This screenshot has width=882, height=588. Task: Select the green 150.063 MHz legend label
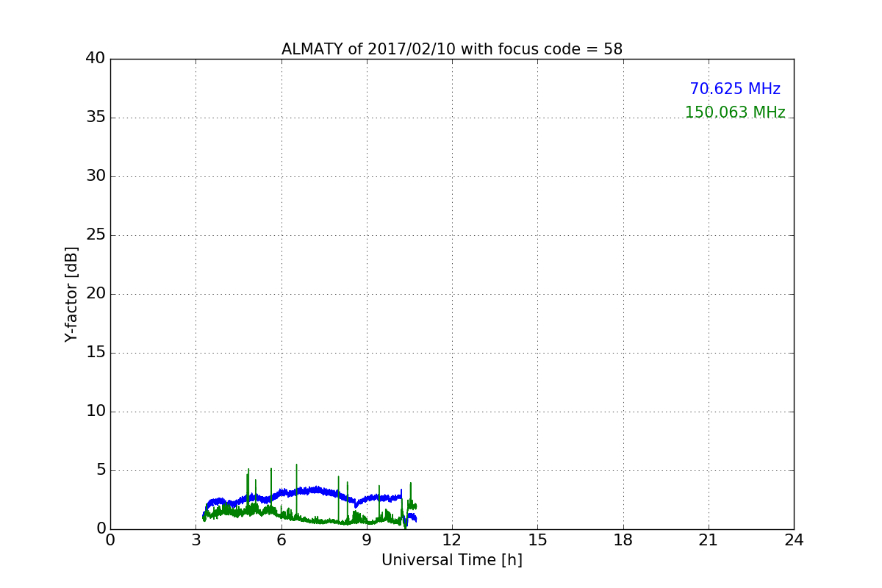pyautogui.click(x=735, y=112)
